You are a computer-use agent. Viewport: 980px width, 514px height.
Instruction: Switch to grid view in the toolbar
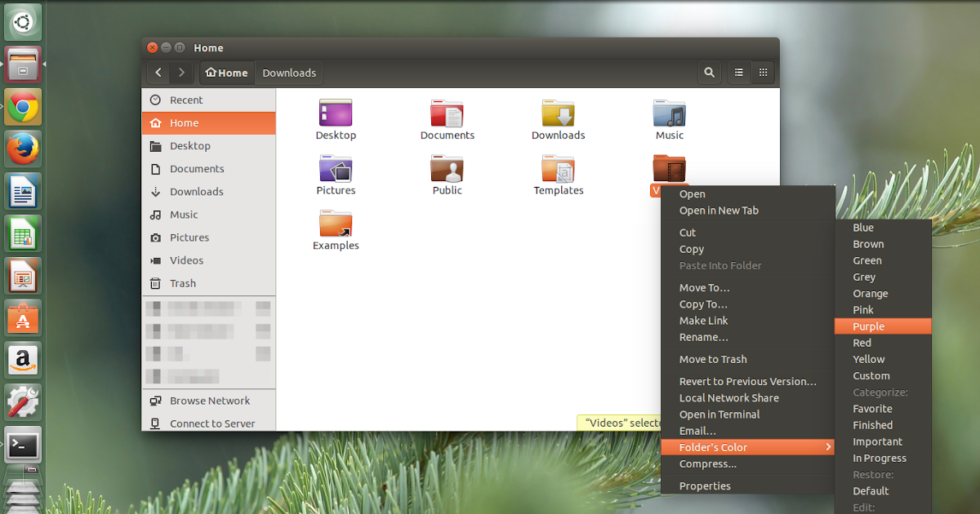click(x=763, y=73)
